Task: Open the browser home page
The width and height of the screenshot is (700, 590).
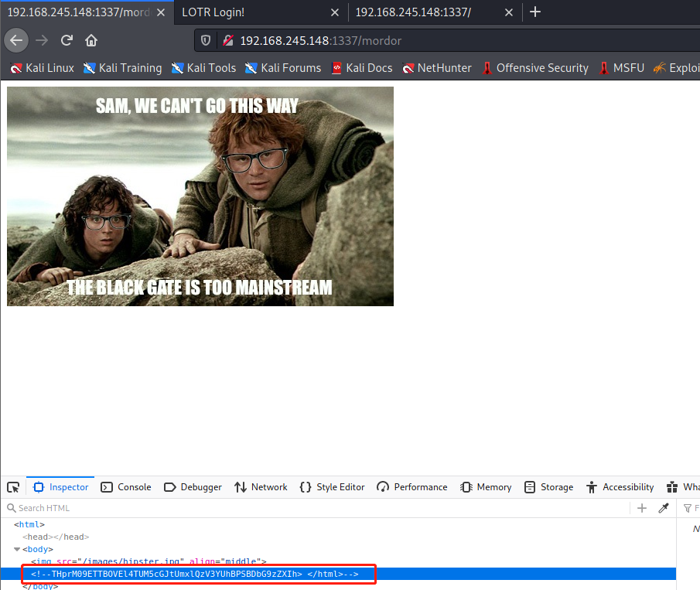Action: [91, 41]
